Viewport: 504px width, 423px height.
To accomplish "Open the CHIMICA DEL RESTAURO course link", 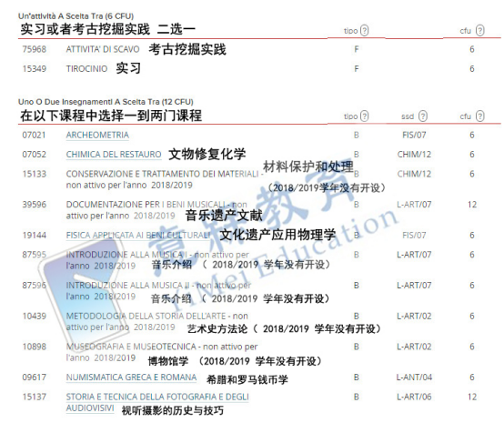I will tap(114, 155).
